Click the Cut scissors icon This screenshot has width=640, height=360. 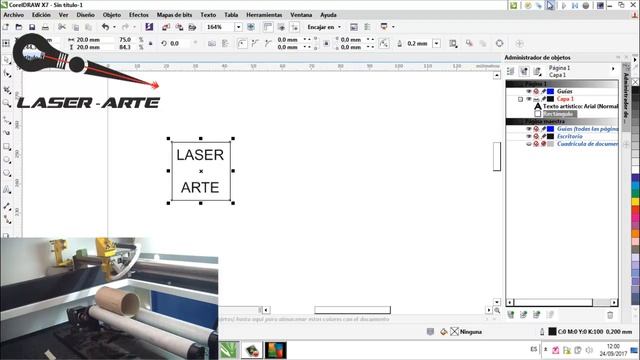point(62,27)
